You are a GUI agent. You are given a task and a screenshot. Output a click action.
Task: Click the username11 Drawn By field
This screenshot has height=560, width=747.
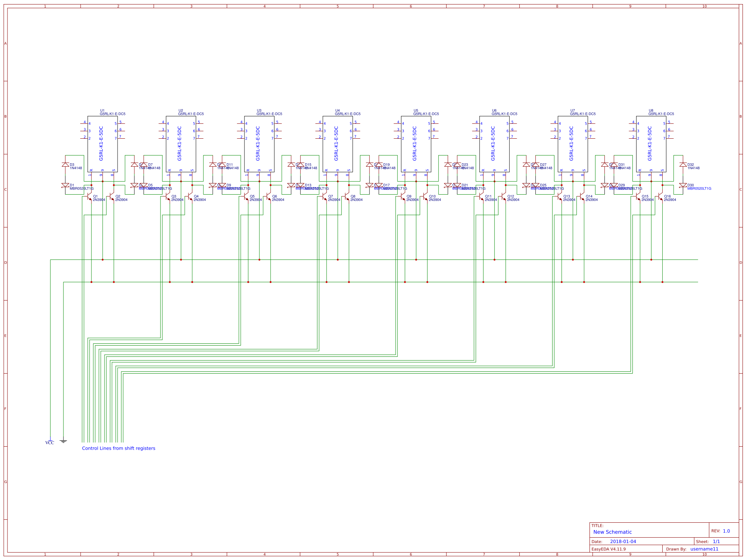705,548
